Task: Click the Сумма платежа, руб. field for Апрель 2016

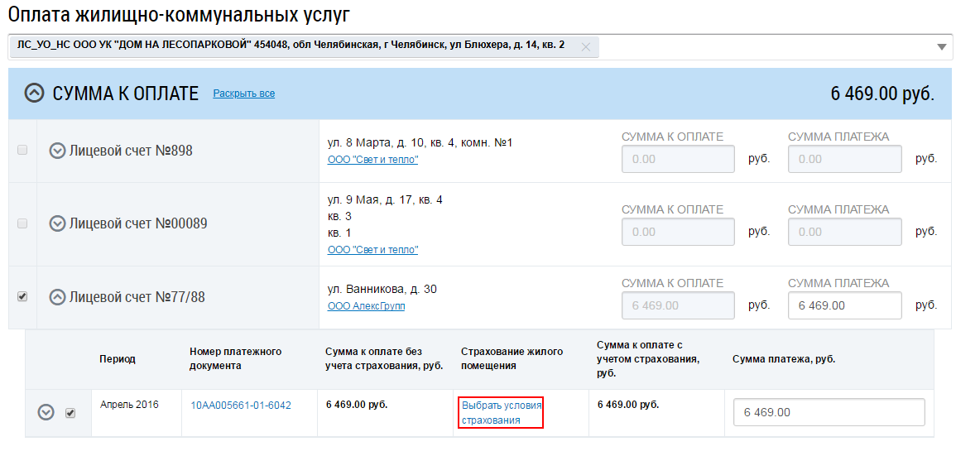Action: (x=829, y=412)
